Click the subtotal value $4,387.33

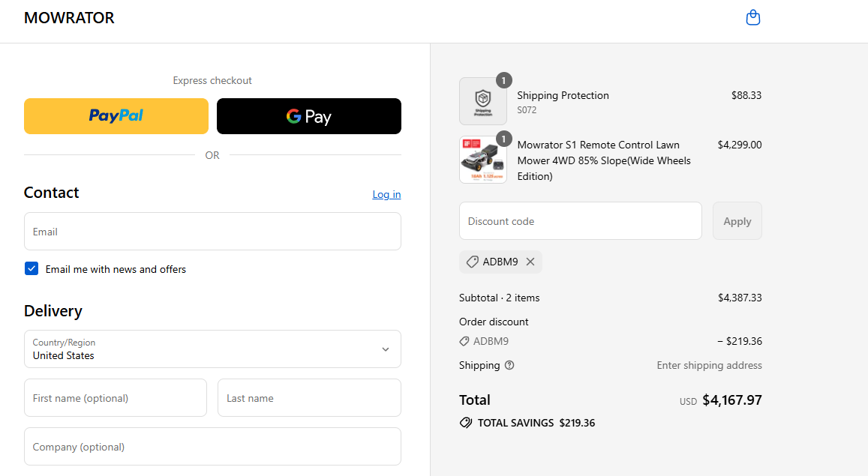740,298
